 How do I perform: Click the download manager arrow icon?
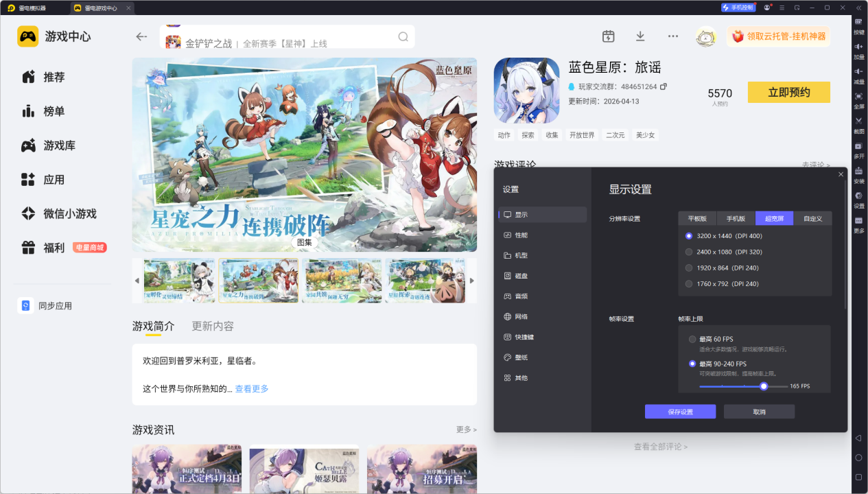640,36
